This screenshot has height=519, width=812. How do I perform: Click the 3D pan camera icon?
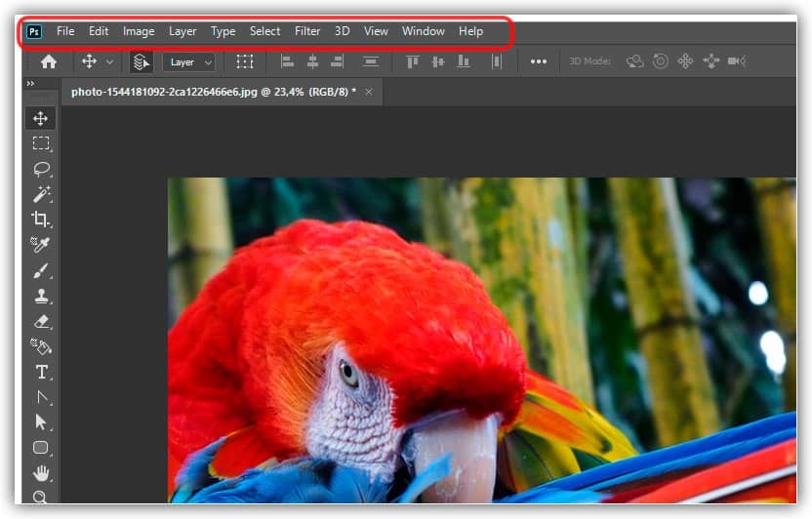(x=686, y=61)
